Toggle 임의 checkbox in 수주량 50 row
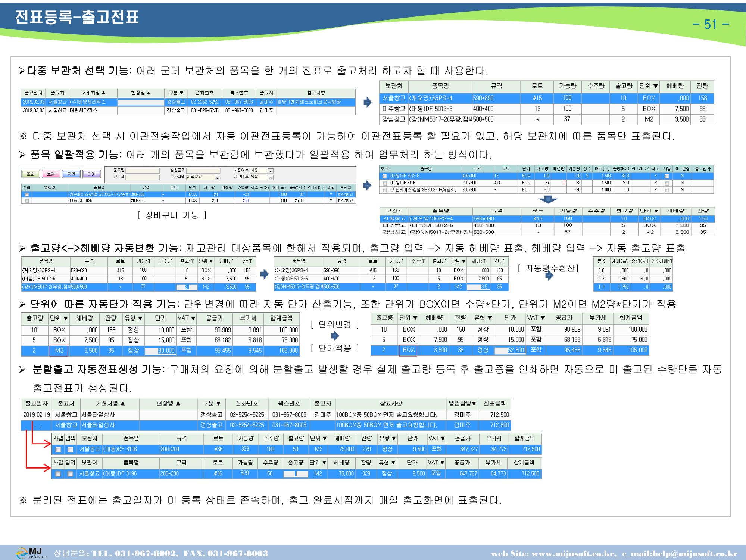746x560 pixels. (70, 474)
